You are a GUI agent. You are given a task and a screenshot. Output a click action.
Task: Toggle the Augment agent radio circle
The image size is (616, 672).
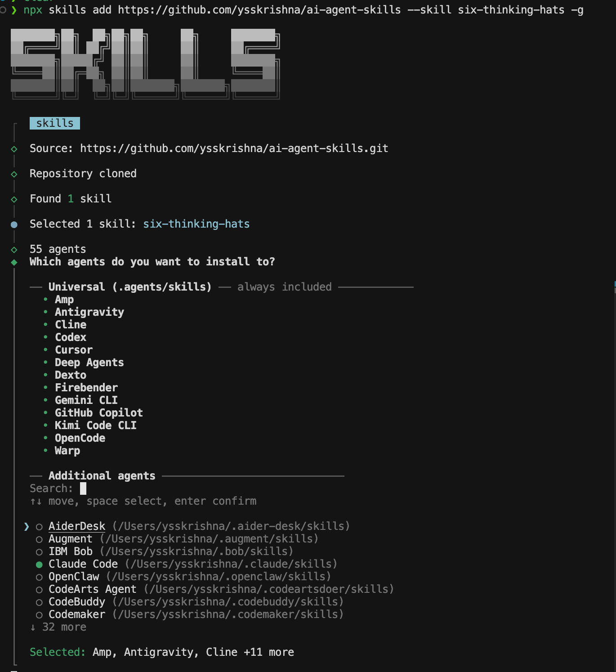tap(39, 539)
